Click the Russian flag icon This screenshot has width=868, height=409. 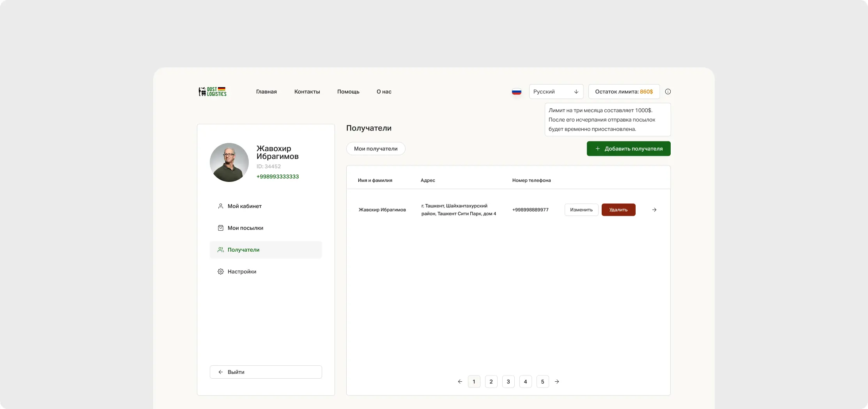517,92
